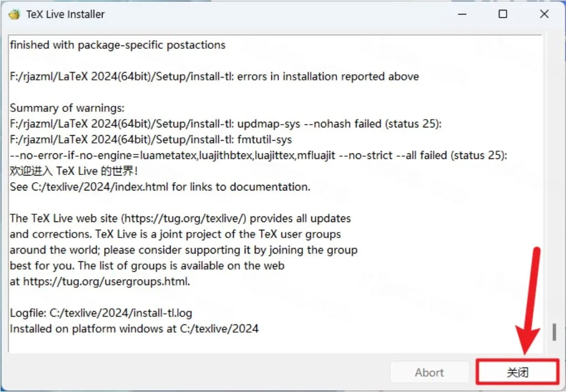The height and width of the screenshot is (392, 566).
Task: Maximize the TeX Live Installer window
Action: (x=503, y=14)
